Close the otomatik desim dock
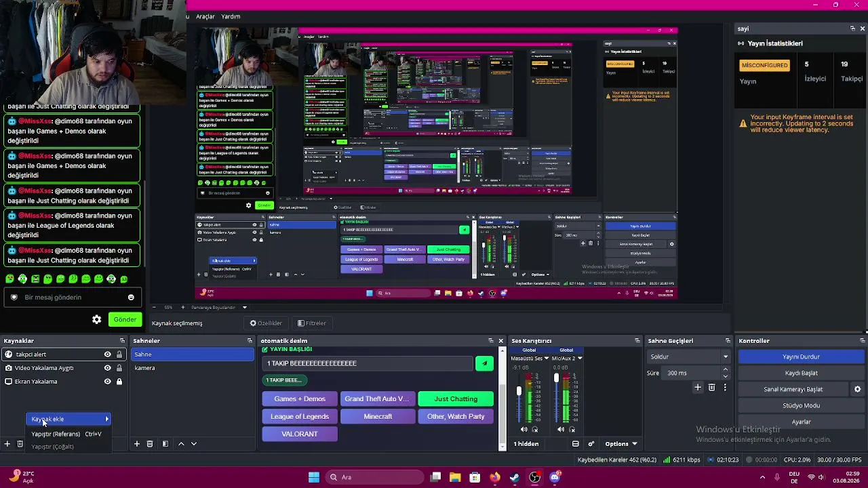 pyautogui.click(x=501, y=341)
